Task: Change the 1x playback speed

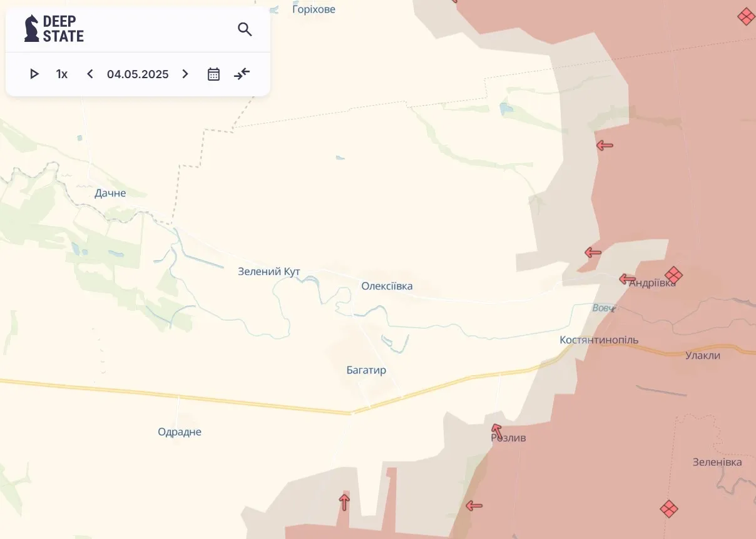Action: pyautogui.click(x=61, y=74)
